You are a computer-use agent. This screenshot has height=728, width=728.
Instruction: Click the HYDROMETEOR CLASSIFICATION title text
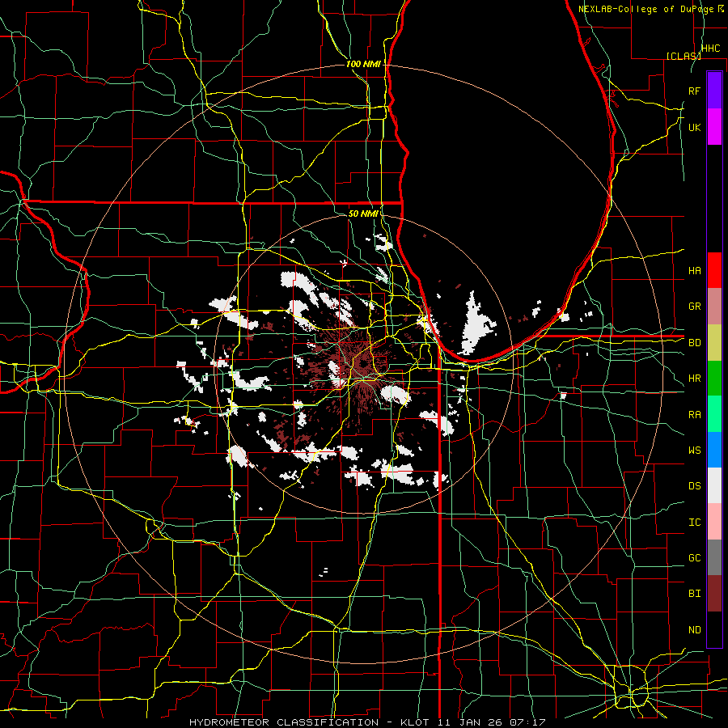[284, 722]
